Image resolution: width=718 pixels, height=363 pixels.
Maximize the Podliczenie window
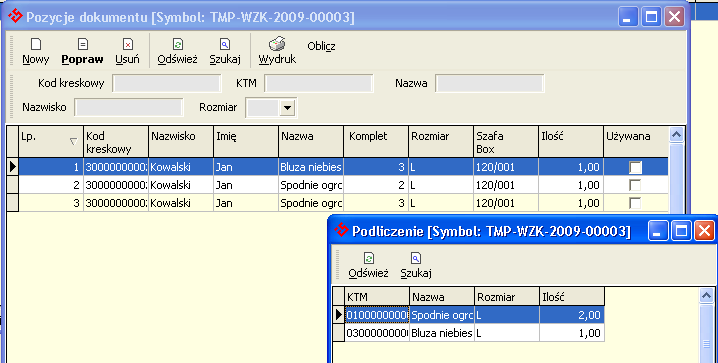(x=681, y=231)
